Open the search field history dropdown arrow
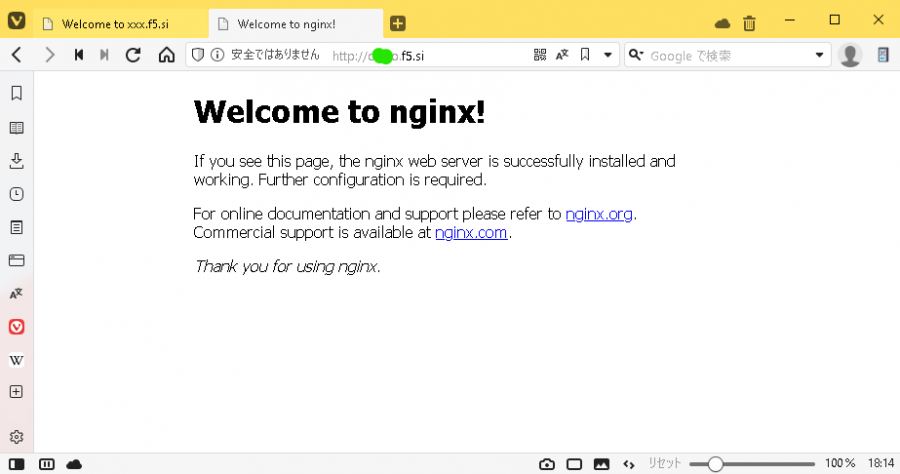Image resolution: width=900 pixels, height=474 pixels. (x=820, y=55)
